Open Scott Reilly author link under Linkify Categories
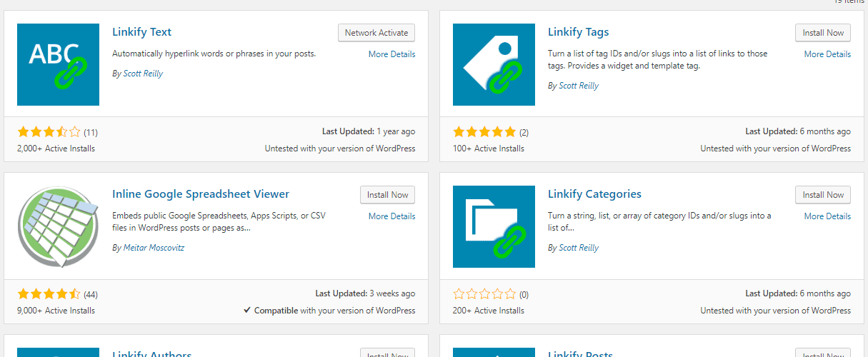 pyautogui.click(x=579, y=248)
